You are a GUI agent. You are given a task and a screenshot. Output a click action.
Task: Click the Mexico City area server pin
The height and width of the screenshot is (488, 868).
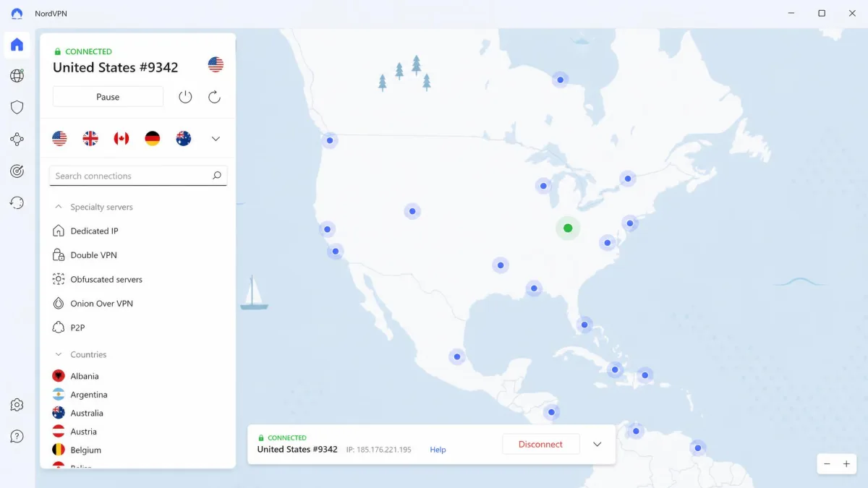(456, 356)
